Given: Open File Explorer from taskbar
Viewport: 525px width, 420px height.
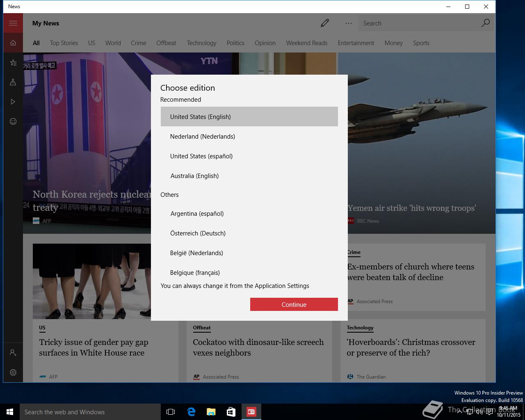Looking at the screenshot, I should pos(211,412).
